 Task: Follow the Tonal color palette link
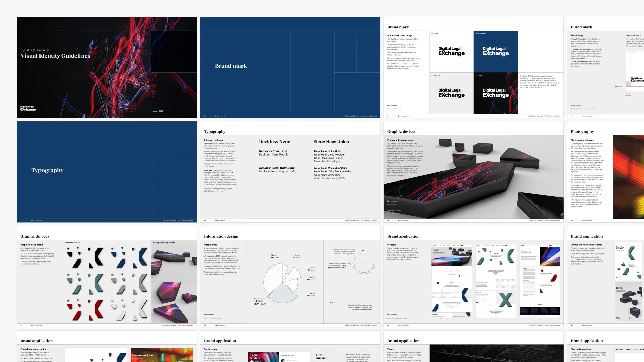tap(216, 318)
